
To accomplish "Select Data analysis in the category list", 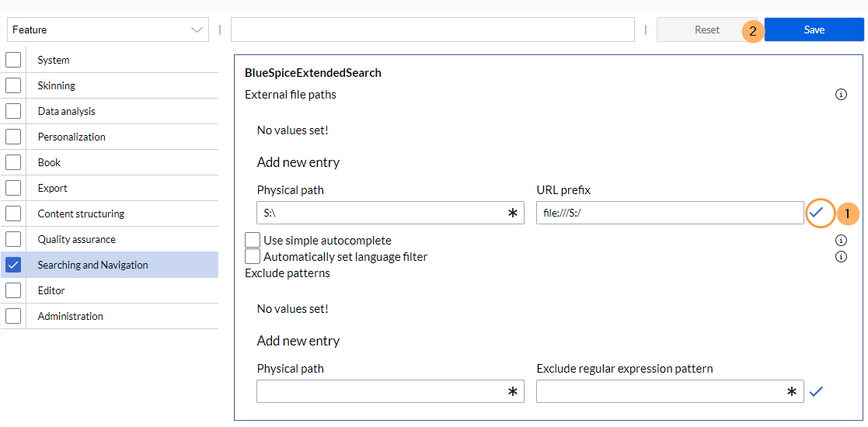I will point(67,111).
